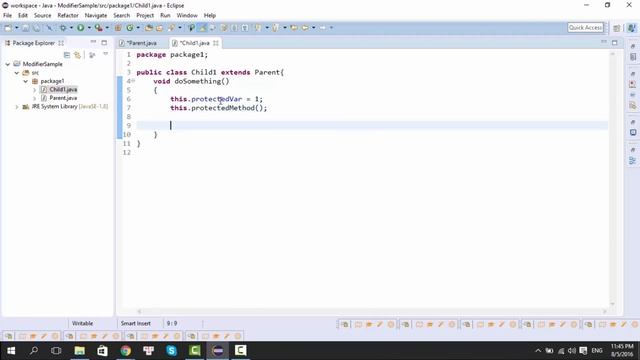Open Back history dropdown arrow
The image size is (640, 360).
314,28
